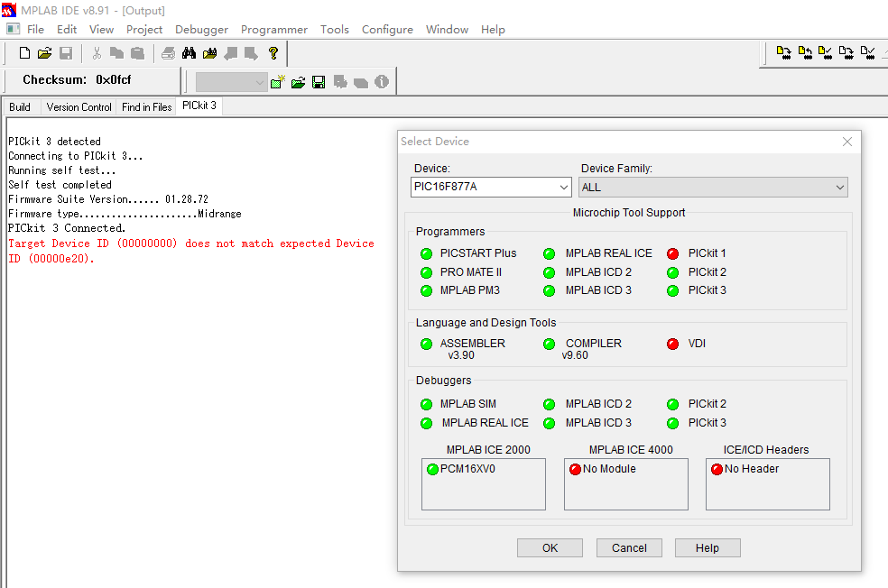
Task: Switch to the Build output tab
Action: click(x=20, y=107)
